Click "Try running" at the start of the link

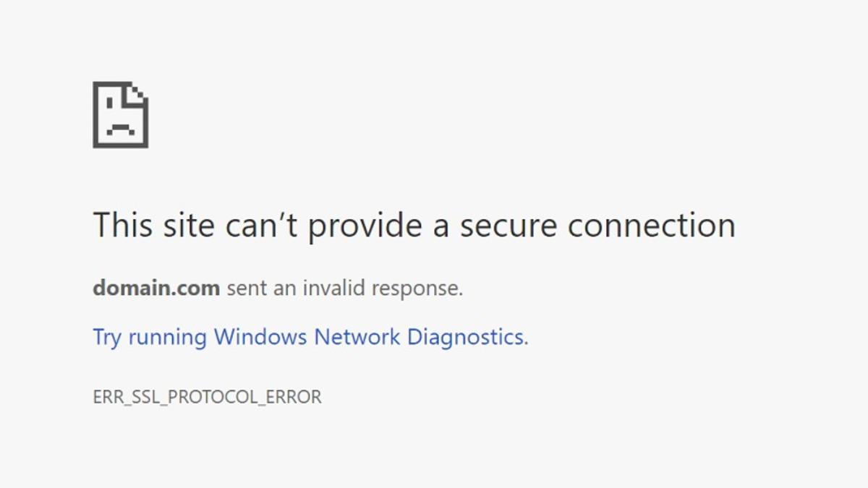[x=150, y=337]
